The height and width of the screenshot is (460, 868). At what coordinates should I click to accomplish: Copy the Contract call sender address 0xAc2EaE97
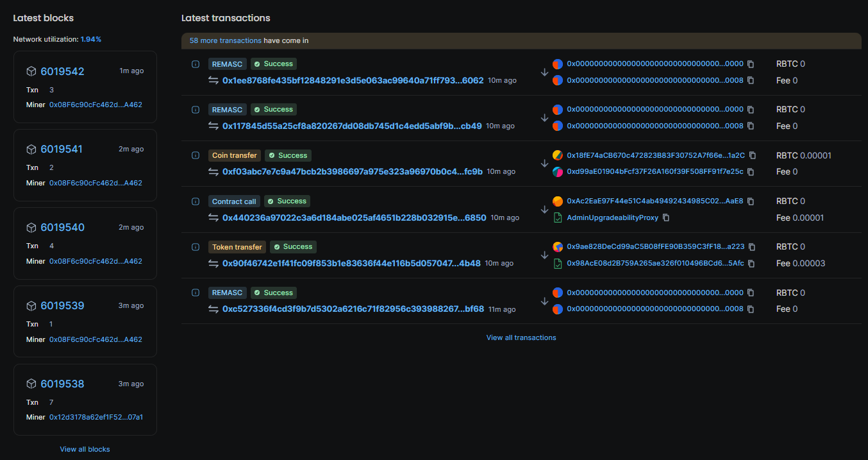pos(751,201)
